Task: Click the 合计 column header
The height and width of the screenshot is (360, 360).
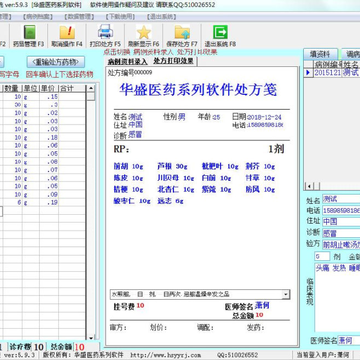Action: coord(72,89)
